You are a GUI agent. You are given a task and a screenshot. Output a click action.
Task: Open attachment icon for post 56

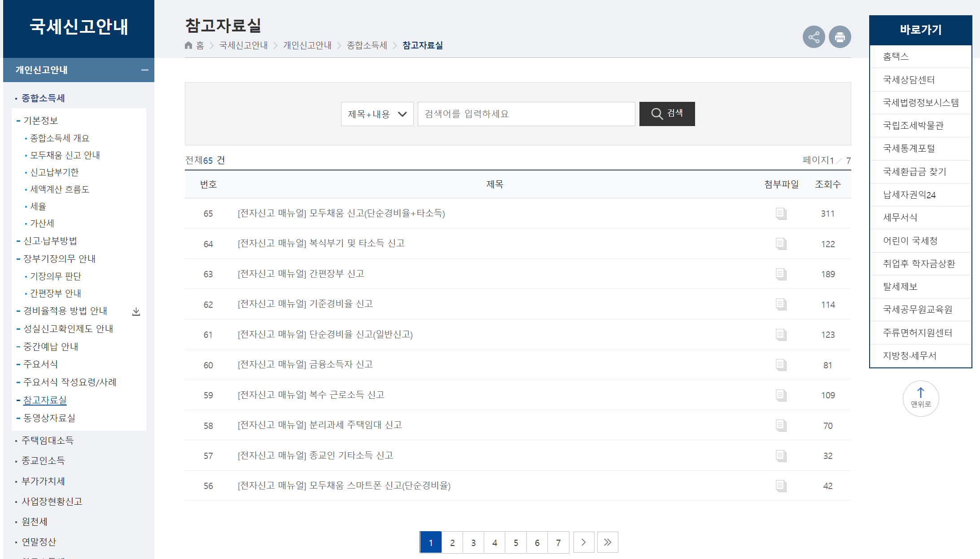point(781,486)
